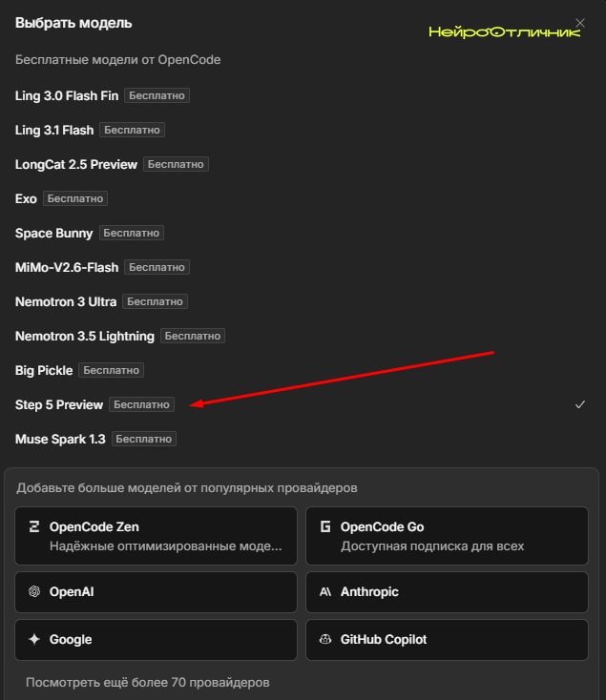
Task: Select the MiMo-V2.6-Flash model
Action: [x=300, y=267]
